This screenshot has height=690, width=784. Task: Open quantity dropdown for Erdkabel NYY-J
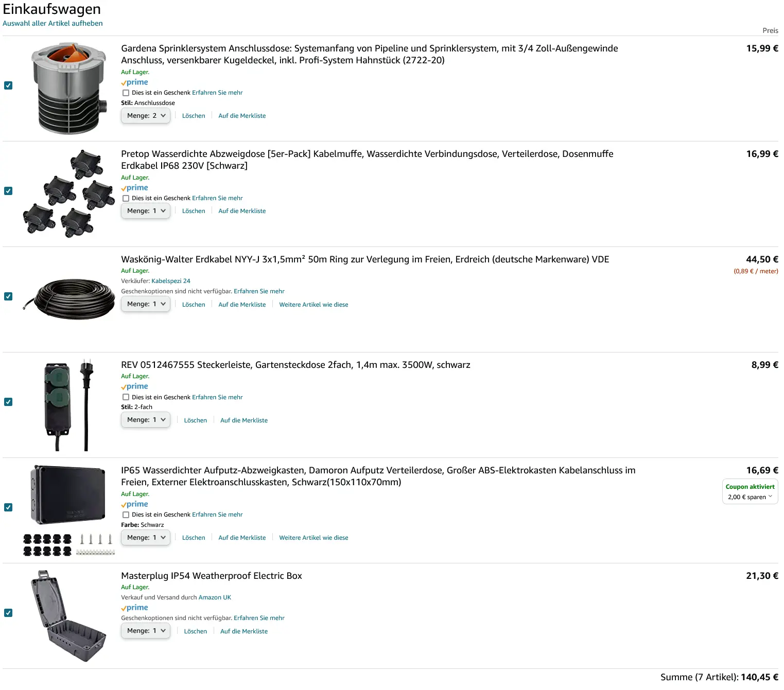146,304
